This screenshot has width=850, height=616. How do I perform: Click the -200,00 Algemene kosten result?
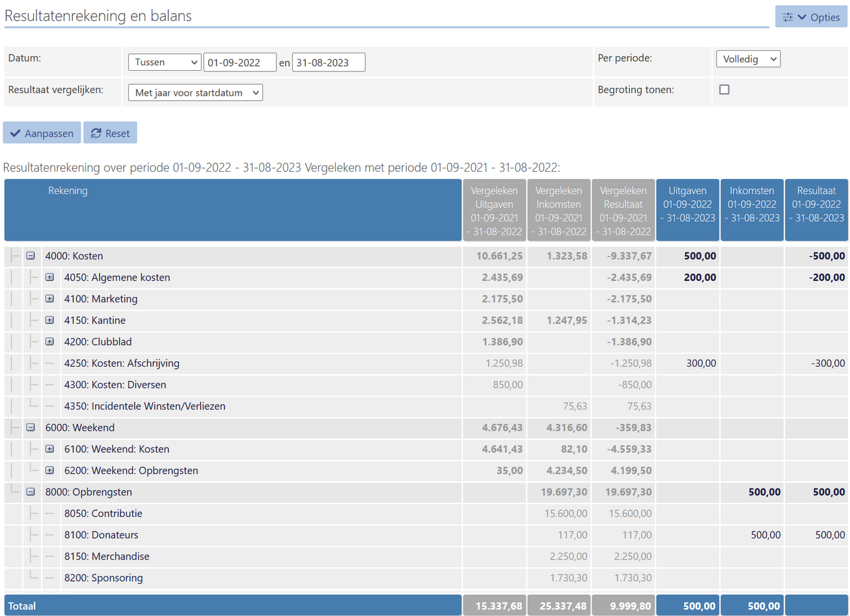click(827, 278)
